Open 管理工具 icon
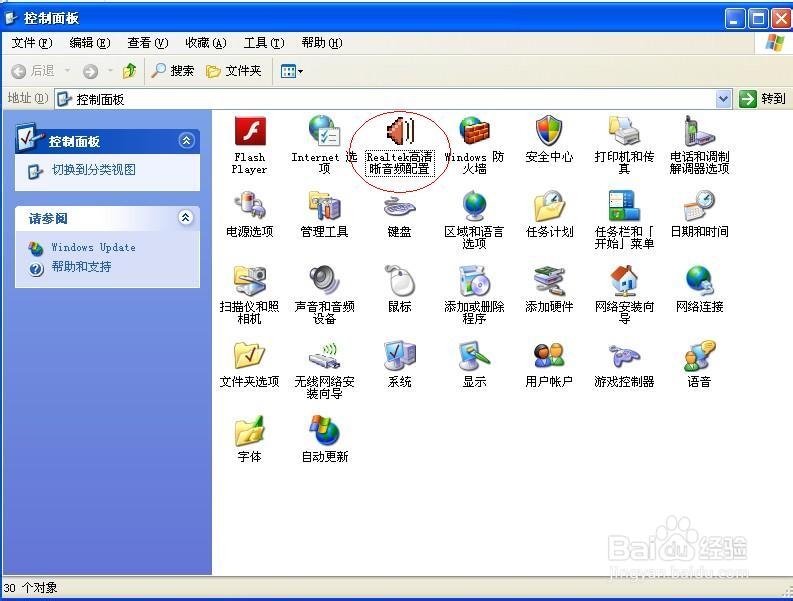The height and width of the screenshot is (601, 793). (x=324, y=205)
